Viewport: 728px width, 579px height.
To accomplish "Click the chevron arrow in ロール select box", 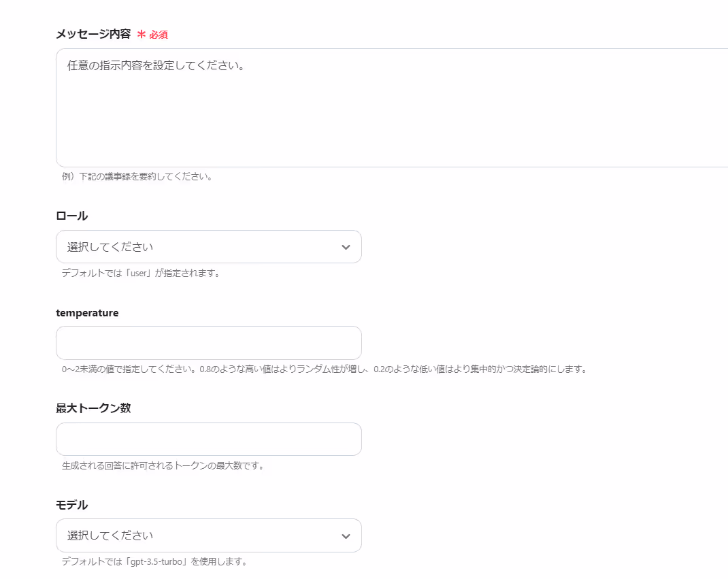I will coord(346,247).
